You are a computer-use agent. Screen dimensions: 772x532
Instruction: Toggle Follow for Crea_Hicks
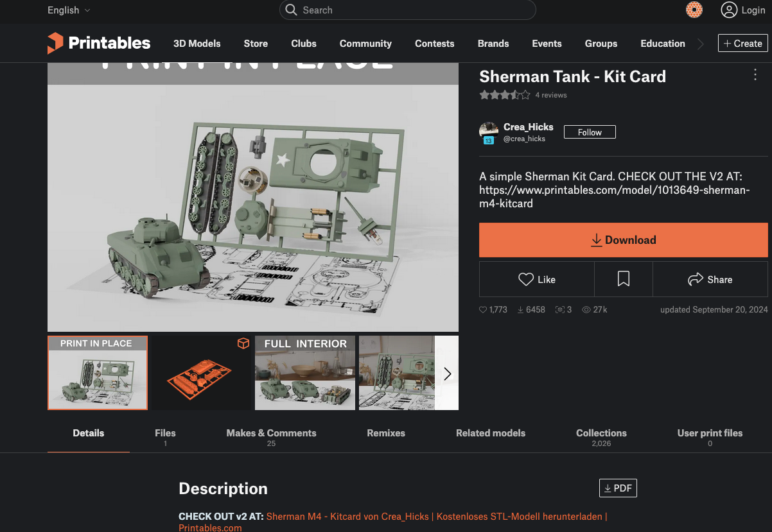click(589, 132)
